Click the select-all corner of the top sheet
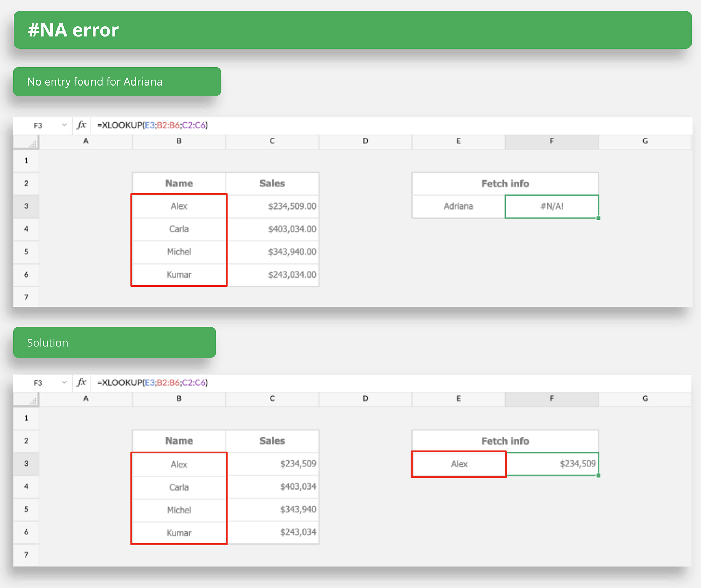The width and height of the screenshot is (701, 588). coord(26,142)
